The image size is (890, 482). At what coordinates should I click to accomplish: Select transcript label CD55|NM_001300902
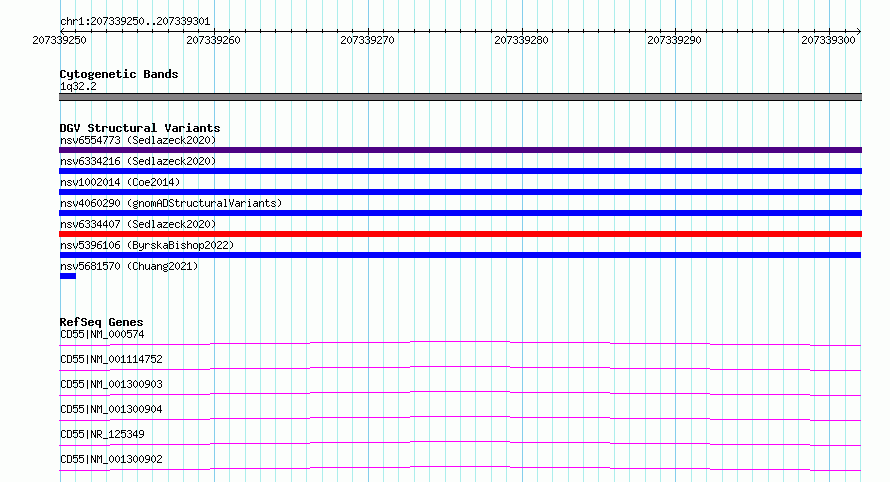tap(111, 459)
